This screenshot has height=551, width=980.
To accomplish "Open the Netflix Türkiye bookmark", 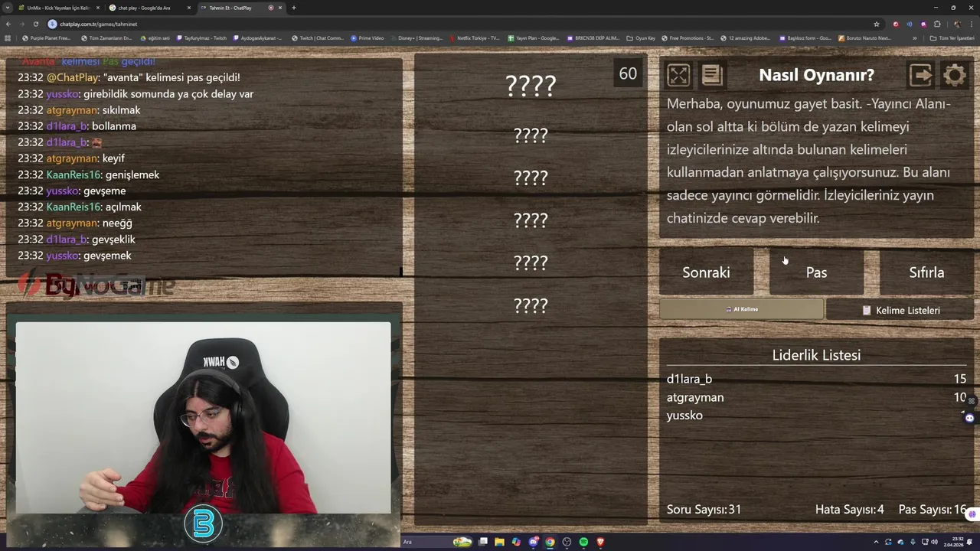I will (475, 37).
